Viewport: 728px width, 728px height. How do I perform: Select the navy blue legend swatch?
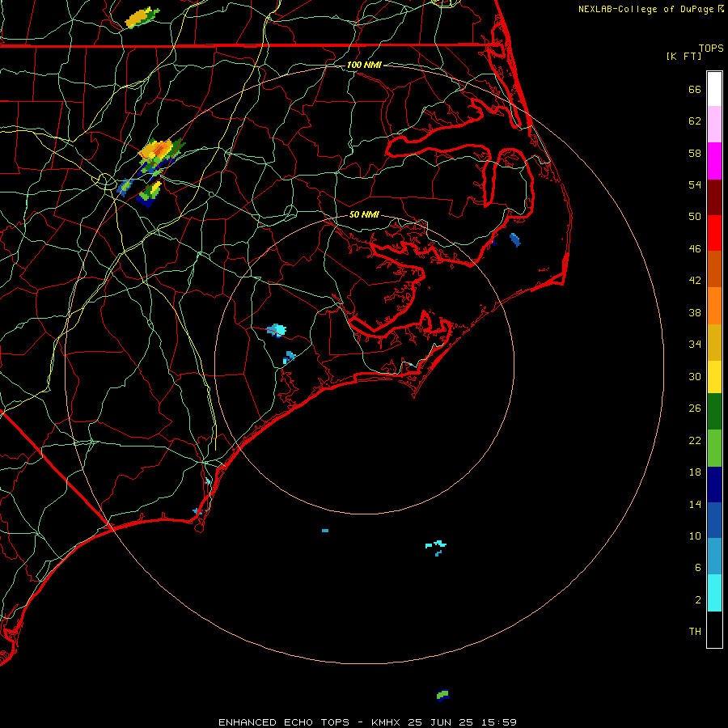point(714,485)
